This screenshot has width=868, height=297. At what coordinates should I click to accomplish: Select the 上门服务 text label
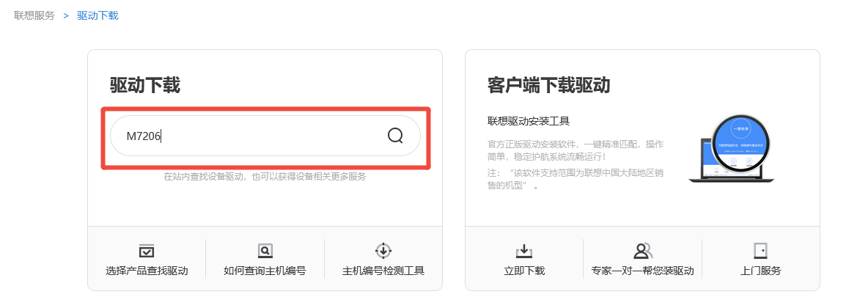click(761, 271)
